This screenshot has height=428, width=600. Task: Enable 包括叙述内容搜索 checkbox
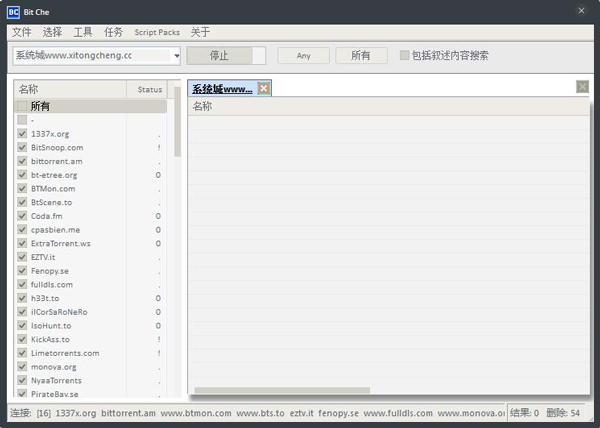(x=404, y=55)
